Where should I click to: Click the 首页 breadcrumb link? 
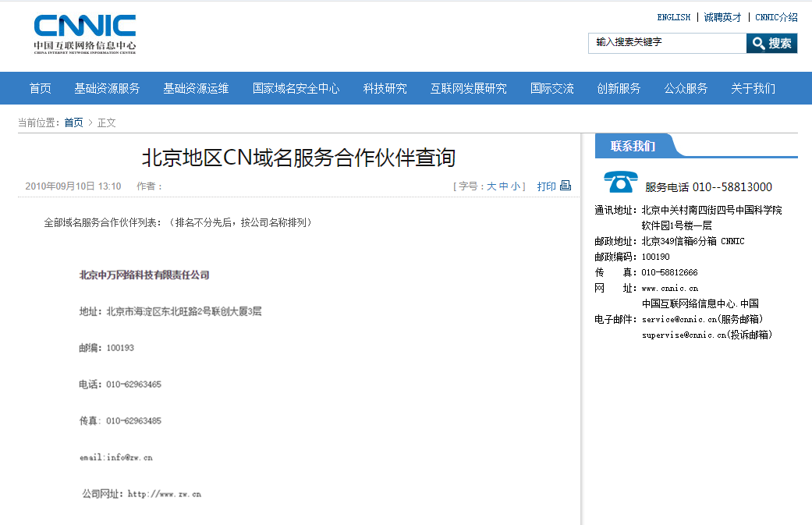click(73, 122)
